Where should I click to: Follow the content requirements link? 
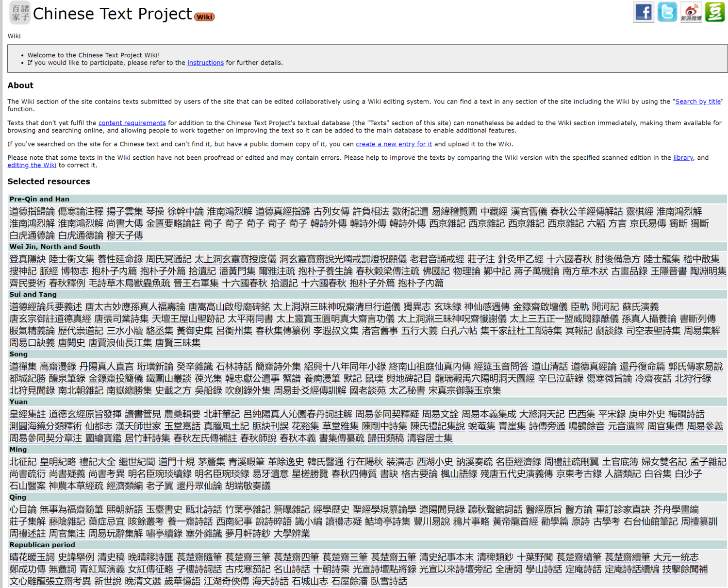[x=132, y=123]
